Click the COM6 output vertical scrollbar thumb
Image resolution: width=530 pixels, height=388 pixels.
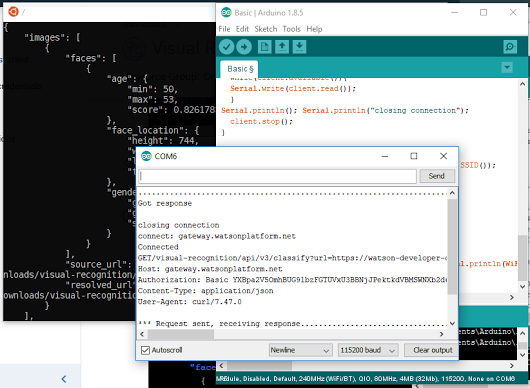[452, 246]
